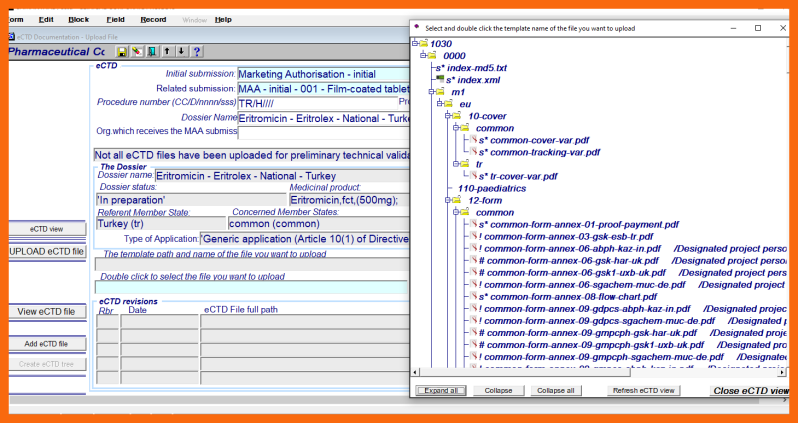Click the 1030 root folder icon
Screen dimensions: 798x423
point(423,43)
